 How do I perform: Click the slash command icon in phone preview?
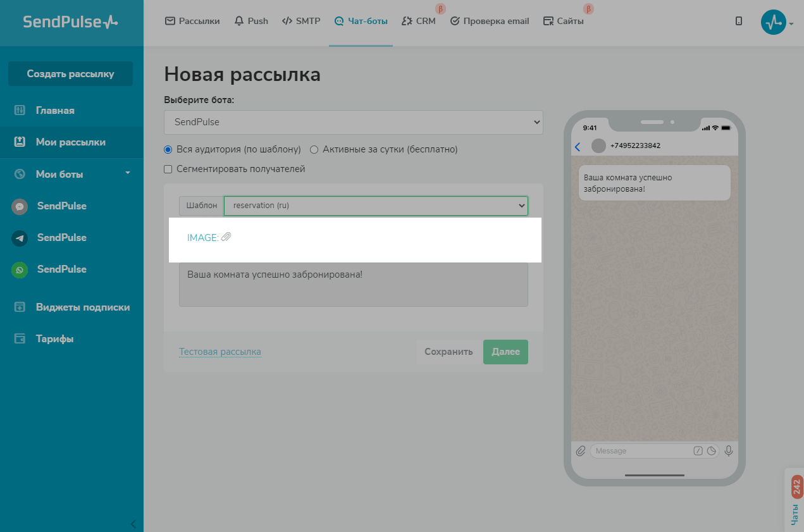coord(698,451)
